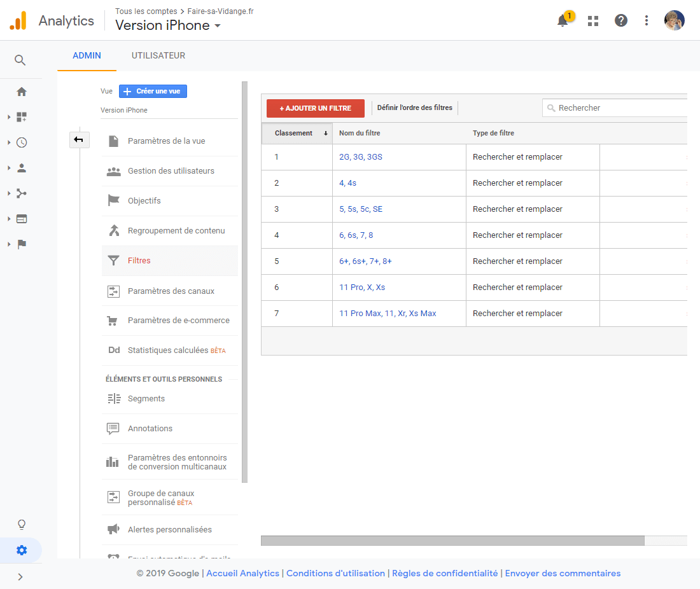Click the Ajouter un filtre button

(x=315, y=108)
